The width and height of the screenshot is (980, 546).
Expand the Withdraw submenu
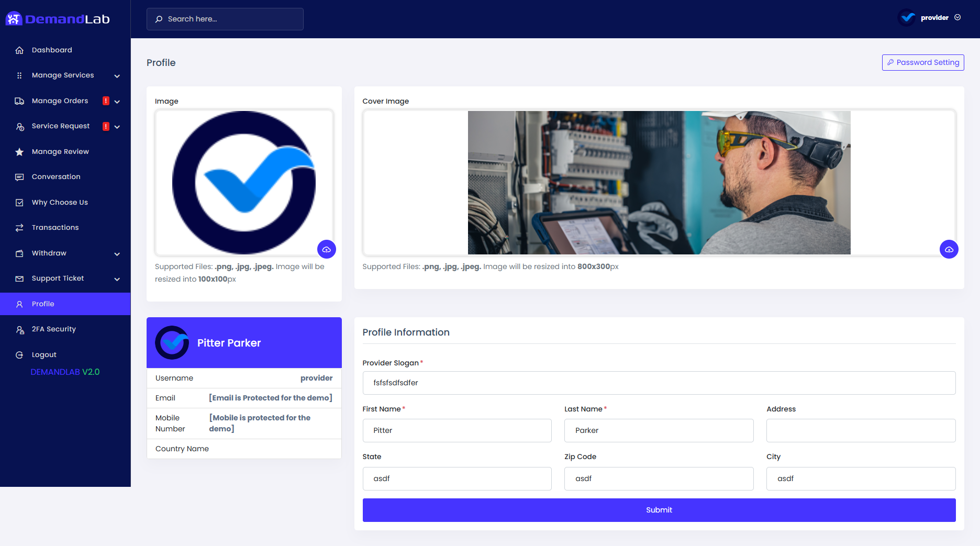pos(50,253)
